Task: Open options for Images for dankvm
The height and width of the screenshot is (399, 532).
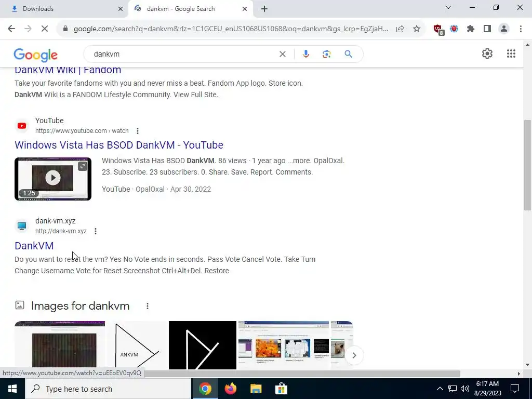Action: tap(147, 306)
